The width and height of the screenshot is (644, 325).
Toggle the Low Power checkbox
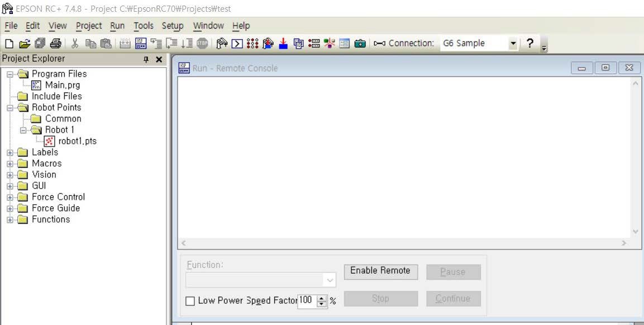point(190,301)
